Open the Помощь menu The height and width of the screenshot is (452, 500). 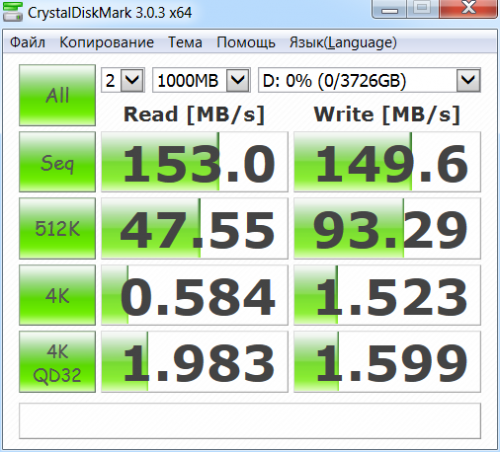[x=246, y=42]
